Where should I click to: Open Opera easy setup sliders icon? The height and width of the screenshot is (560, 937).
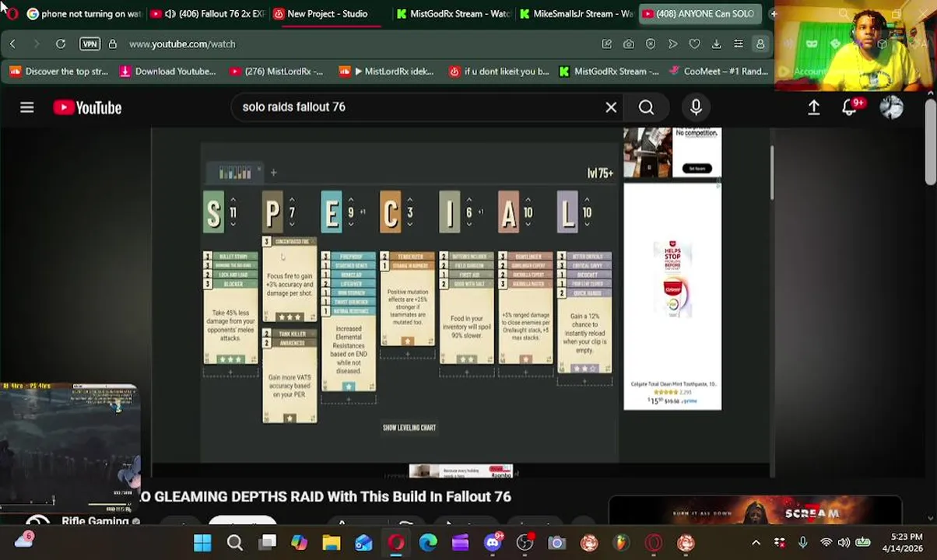point(738,44)
